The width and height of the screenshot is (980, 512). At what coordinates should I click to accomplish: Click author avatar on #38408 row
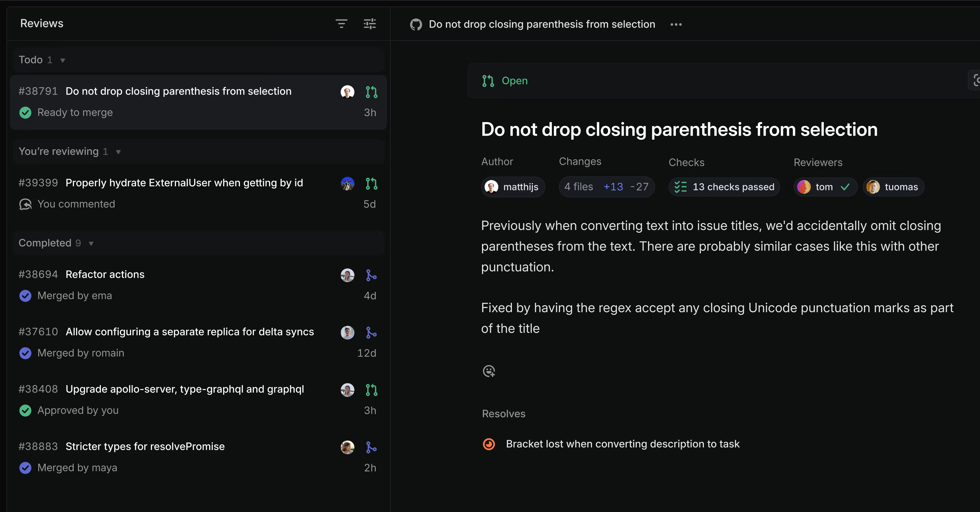coord(347,390)
